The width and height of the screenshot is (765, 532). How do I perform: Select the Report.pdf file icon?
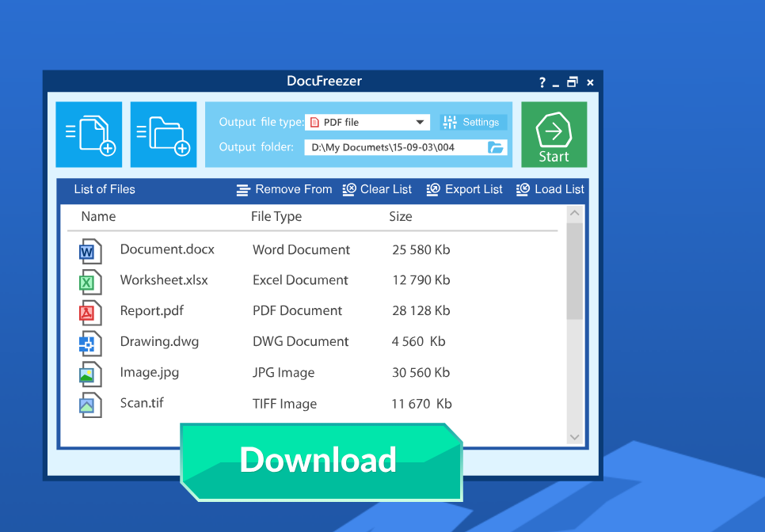[x=89, y=312]
